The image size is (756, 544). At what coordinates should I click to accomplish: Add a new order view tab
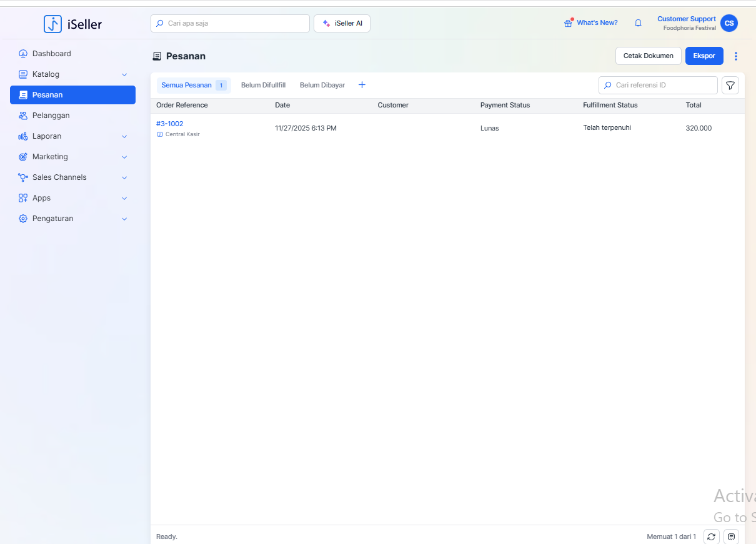pyautogui.click(x=362, y=85)
